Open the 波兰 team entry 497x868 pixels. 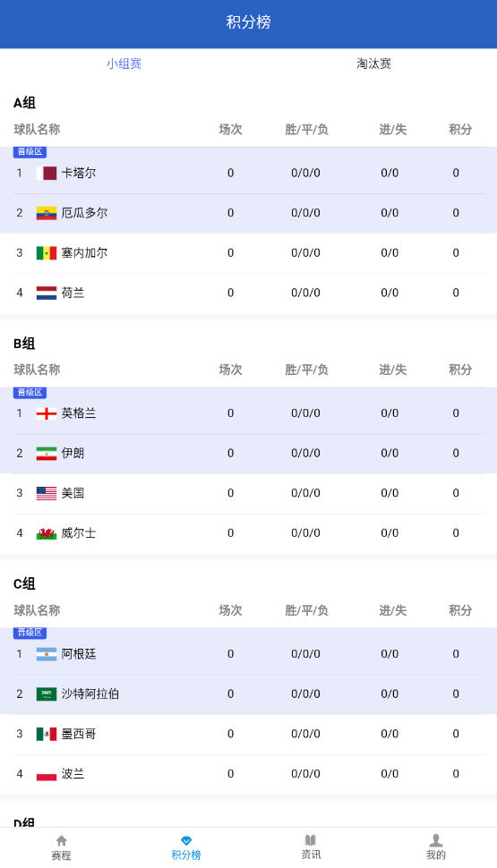coord(248,774)
